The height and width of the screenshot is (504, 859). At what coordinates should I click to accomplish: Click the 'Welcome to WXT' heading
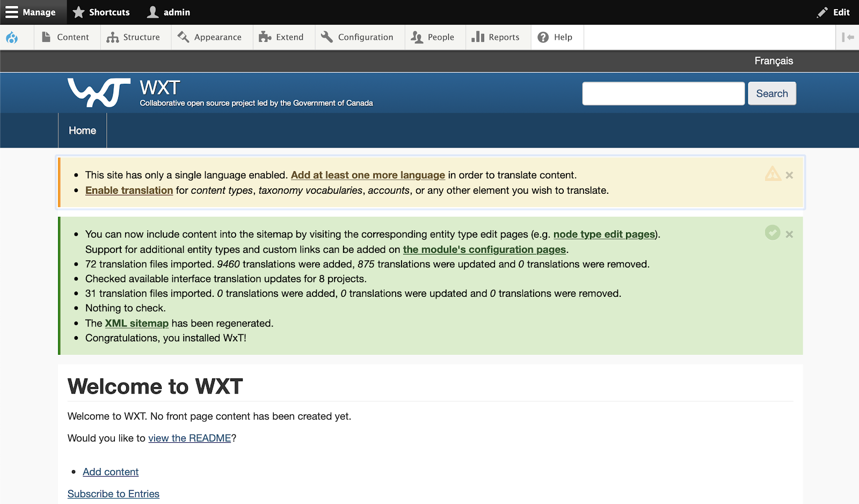pyautogui.click(x=155, y=386)
